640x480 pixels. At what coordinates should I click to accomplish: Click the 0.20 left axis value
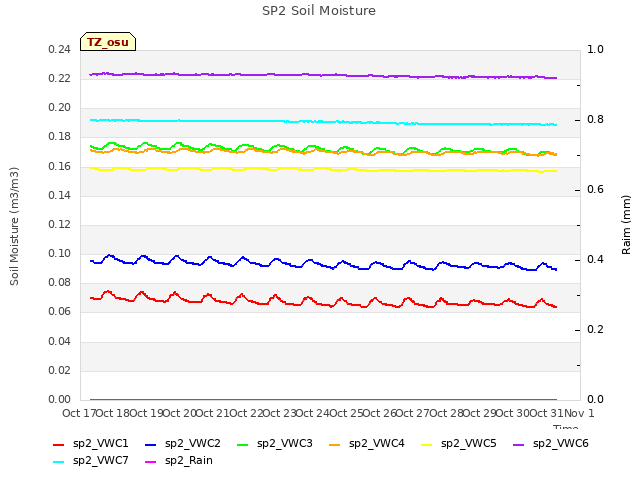60,107
